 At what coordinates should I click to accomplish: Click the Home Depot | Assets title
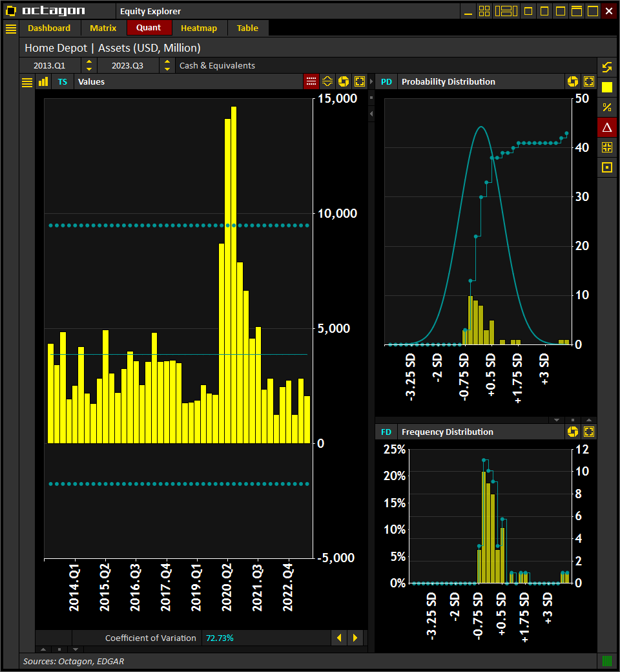(x=112, y=48)
